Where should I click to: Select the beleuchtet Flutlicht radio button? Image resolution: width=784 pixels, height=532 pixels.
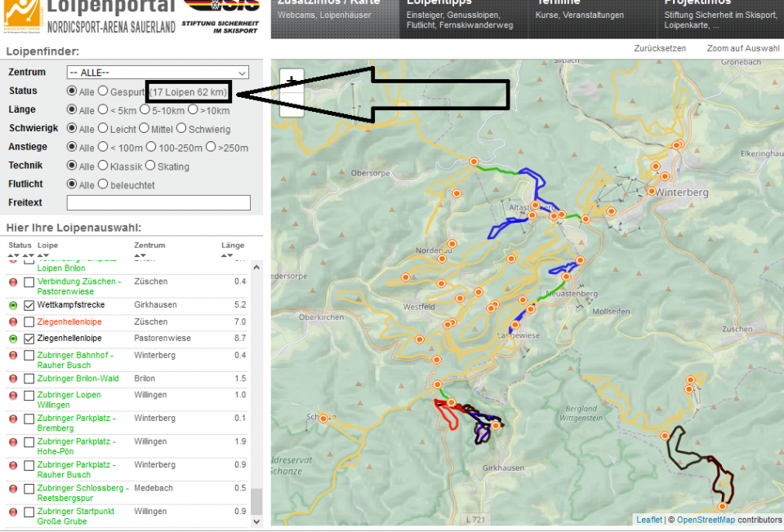pos(103,184)
